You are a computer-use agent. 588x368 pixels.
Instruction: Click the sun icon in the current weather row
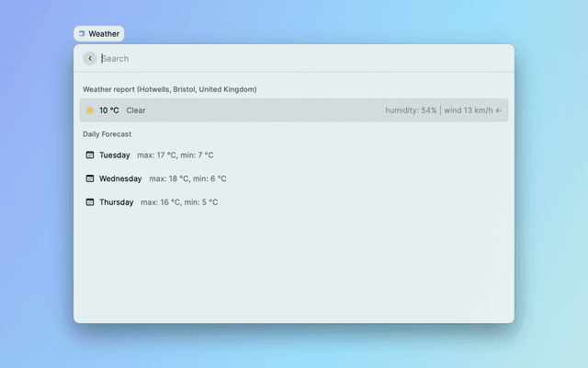[90, 110]
